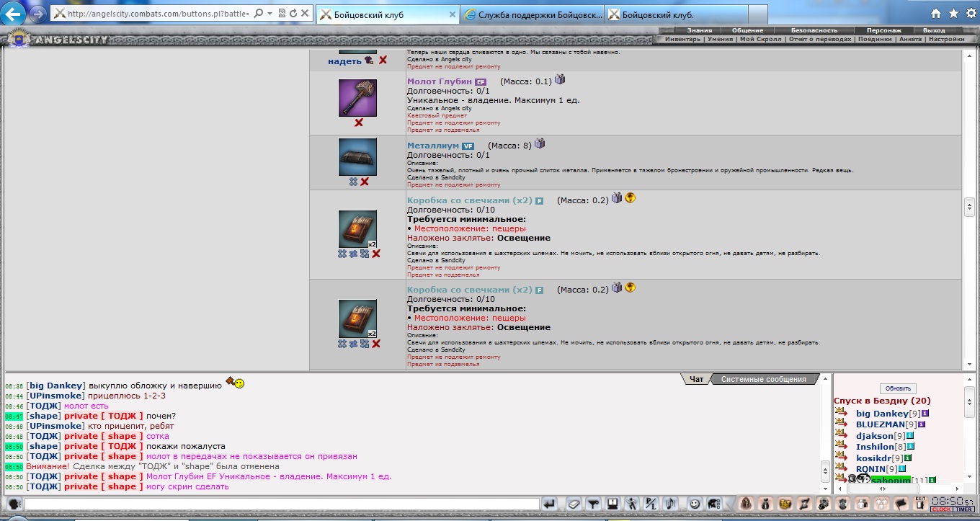
Task: Open the Настройки submenu link
Action: (946, 39)
